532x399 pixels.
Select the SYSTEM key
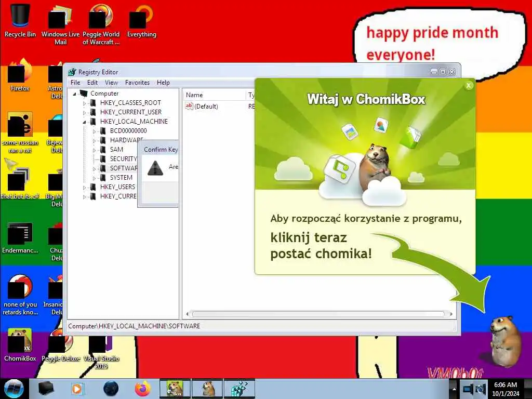pos(121,178)
